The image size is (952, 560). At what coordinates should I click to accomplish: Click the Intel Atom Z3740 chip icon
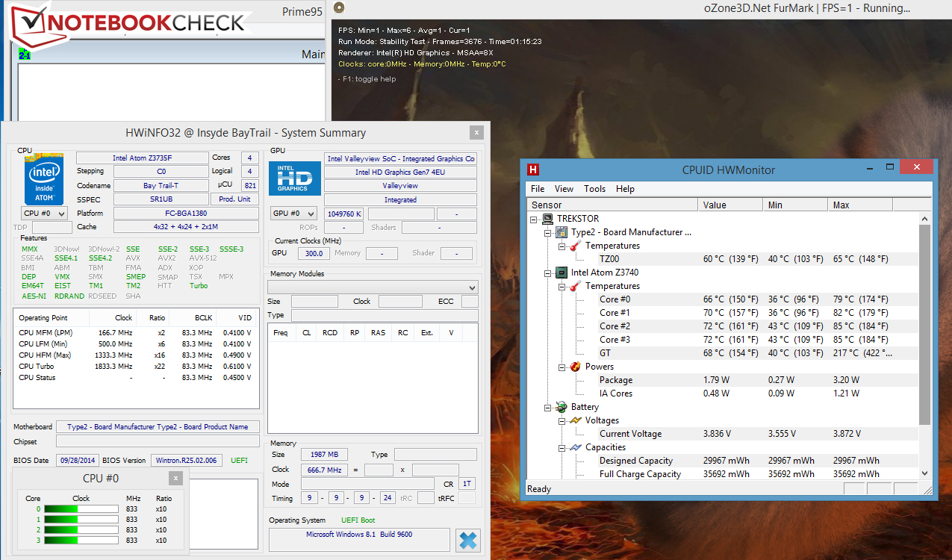point(561,273)
